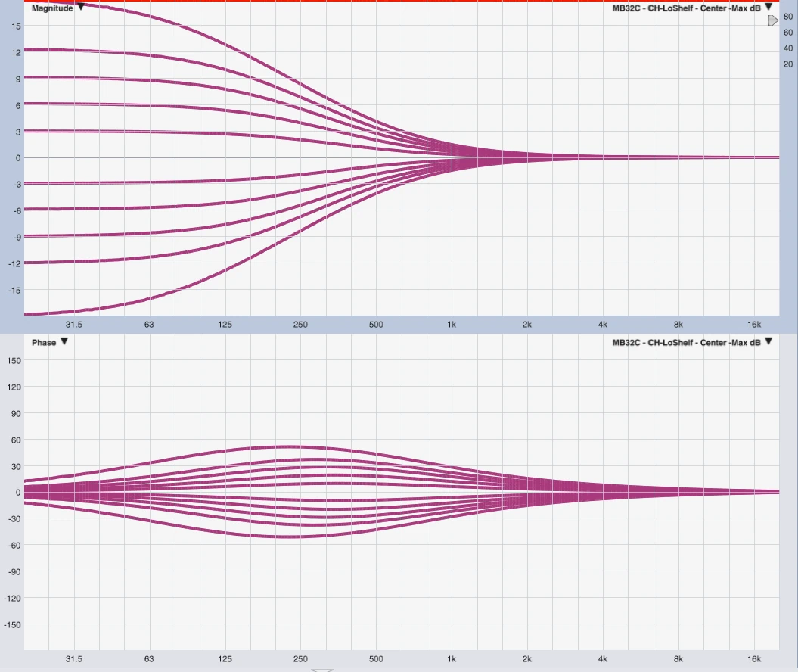Click the 16k label under the Phase graph
This screenshot has width=798, height=672.
[x=754, y=659]
